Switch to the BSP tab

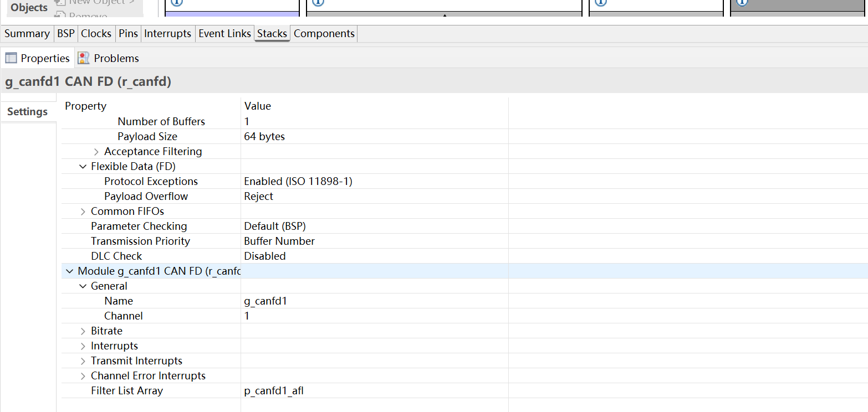[66, 34]
